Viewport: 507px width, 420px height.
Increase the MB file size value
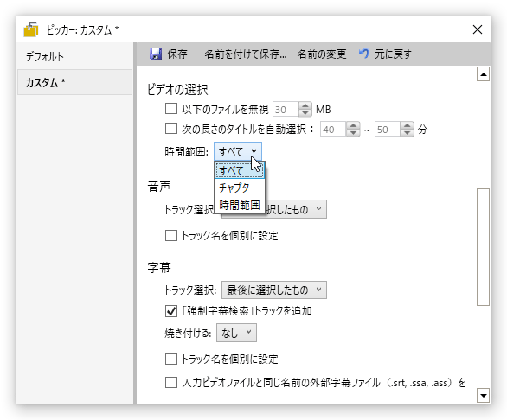click(305, 105)
